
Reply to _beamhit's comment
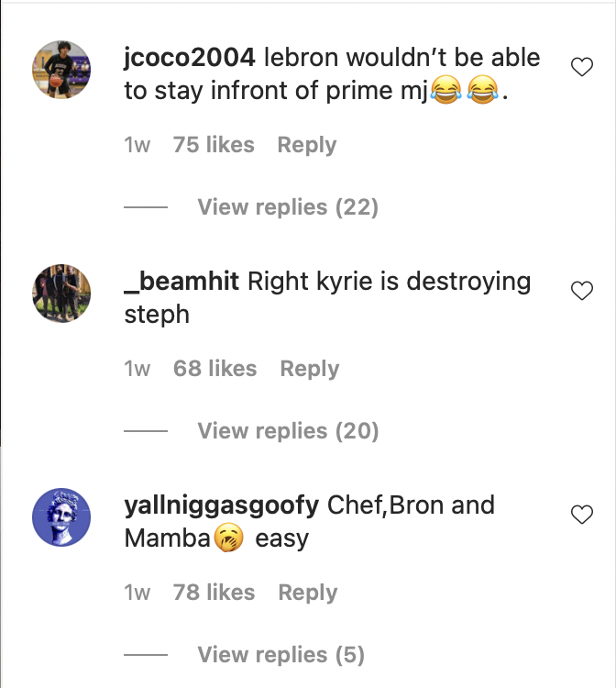tap(310, 369)
